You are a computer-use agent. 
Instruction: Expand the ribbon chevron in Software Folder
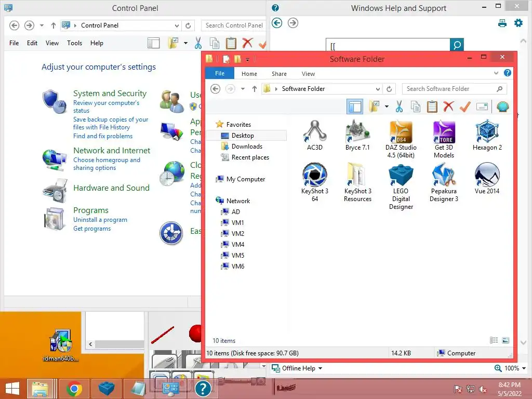496,73
